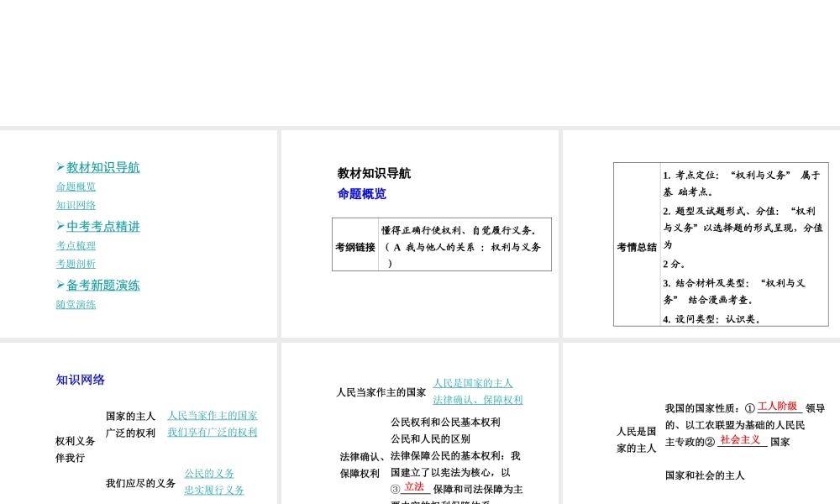Select the 我们应尽的义务 label

coord(140,483)
